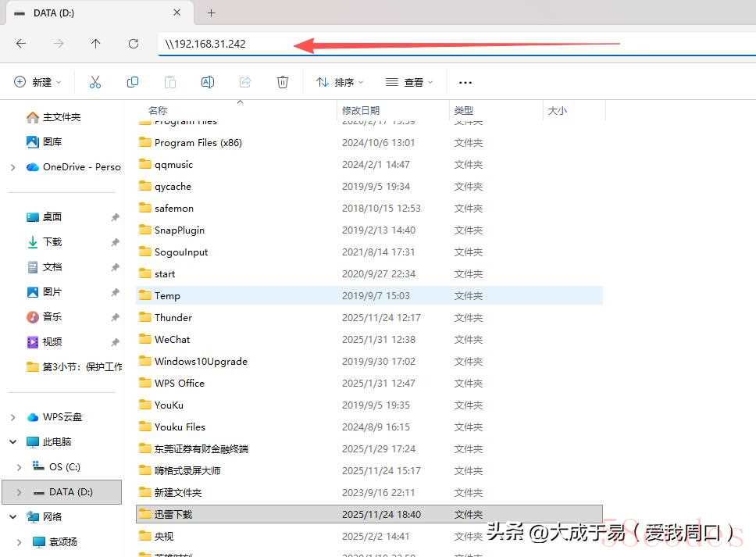
Task: Open 桌面 quick access item
Action: [x=44, y=217]
